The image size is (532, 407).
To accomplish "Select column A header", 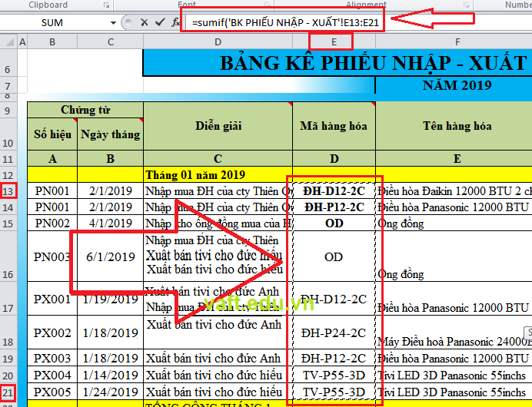I will click(22, 42).
